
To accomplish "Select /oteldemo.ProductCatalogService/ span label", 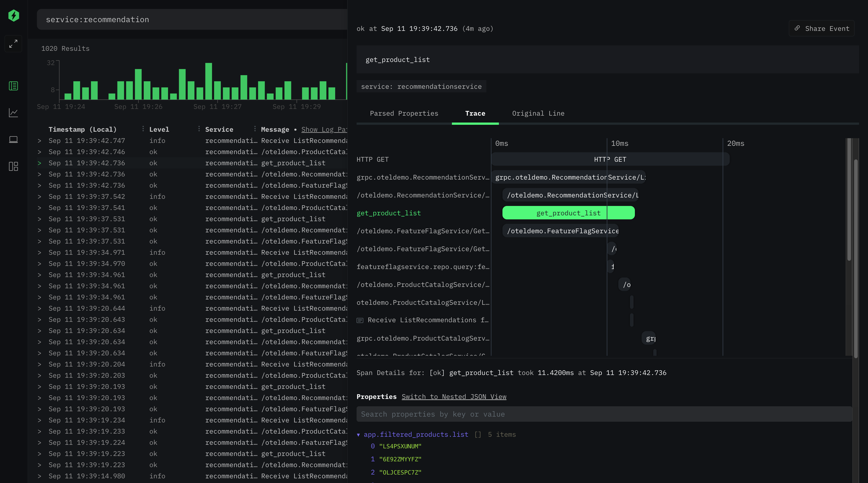I will (x=423, y=285).
